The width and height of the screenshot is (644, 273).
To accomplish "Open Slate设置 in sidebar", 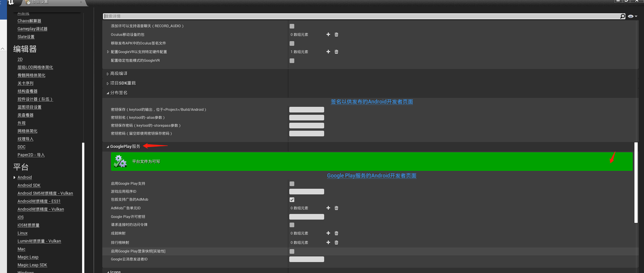I will point(26,37).
